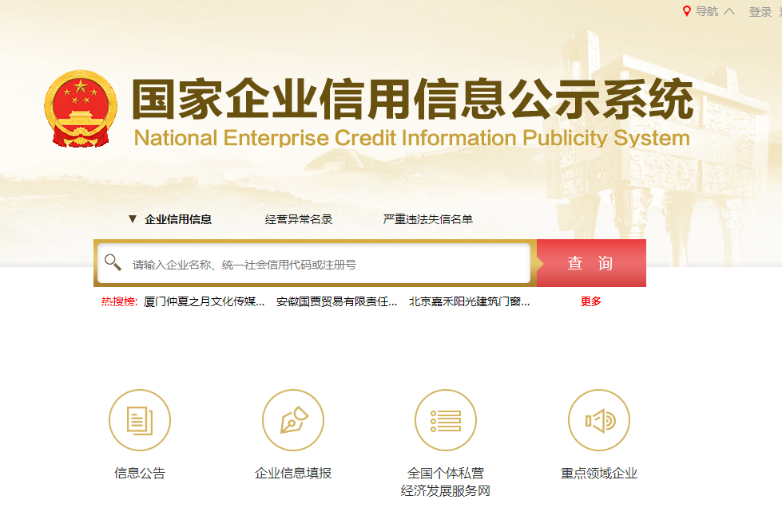Viewport: 782px width, 523px height.
Task: Open hot search link 厦门仲夏之月文化传媒
Action: point(205,301)
